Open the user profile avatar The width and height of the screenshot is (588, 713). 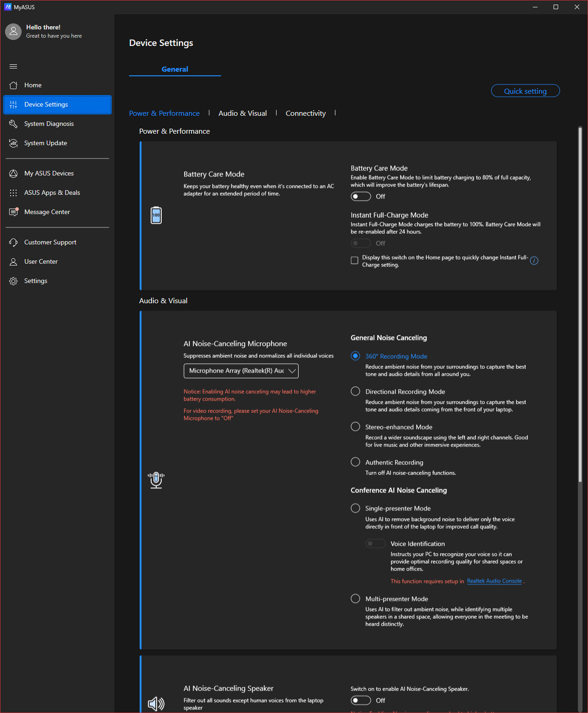pos(13,32)
